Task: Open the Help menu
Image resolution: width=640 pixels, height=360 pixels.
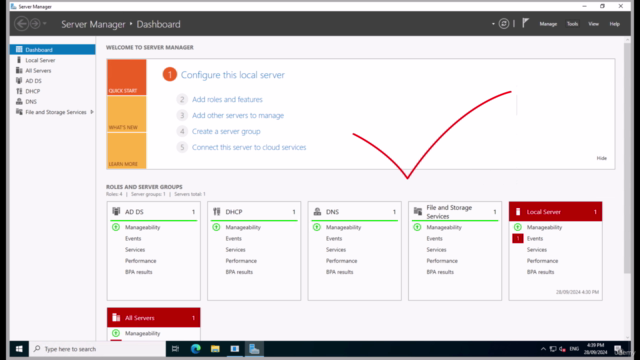Action: (x=614, y=24)
